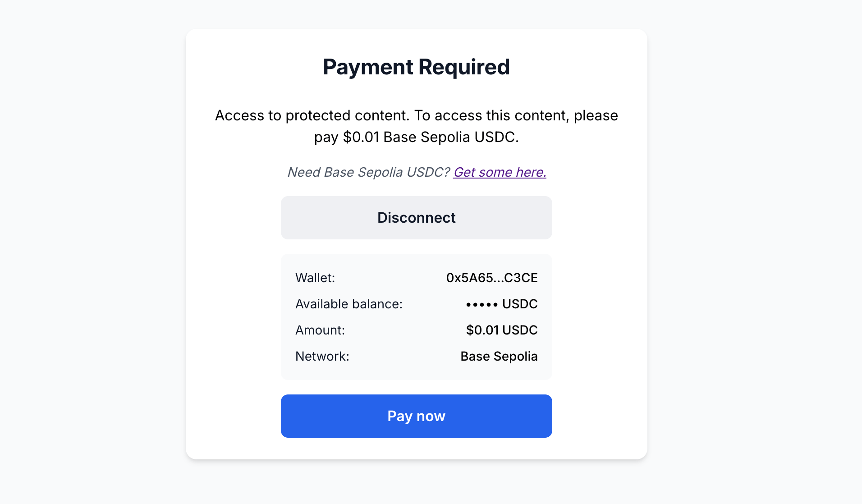Click the 'Amount:' label
862x504 pixels.
coord(320,330)
